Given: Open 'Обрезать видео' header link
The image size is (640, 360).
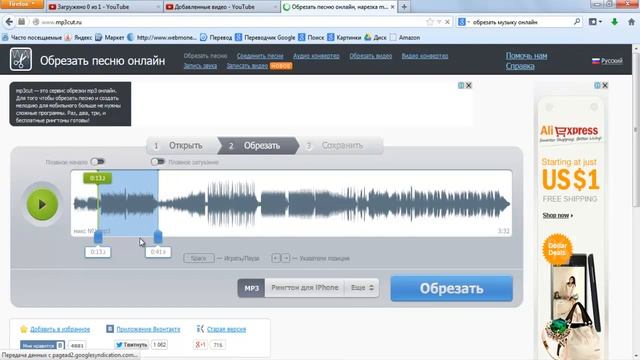Looking at the screenshot, I should 371,56.
